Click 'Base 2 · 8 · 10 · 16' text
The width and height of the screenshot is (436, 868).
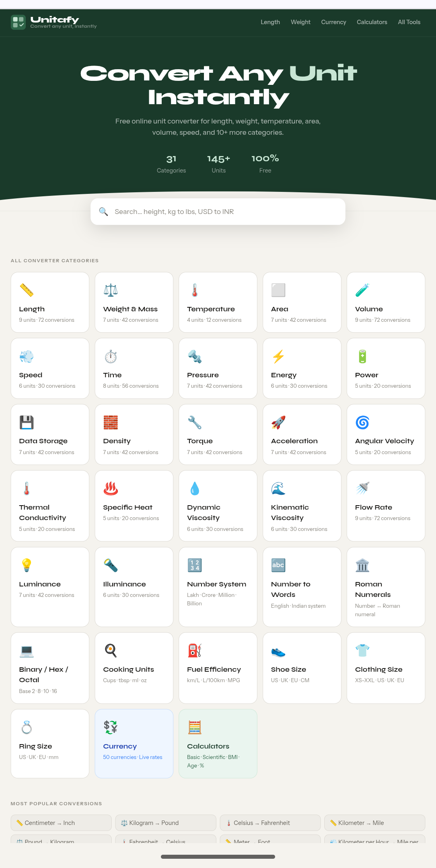(x=38, y=691)
